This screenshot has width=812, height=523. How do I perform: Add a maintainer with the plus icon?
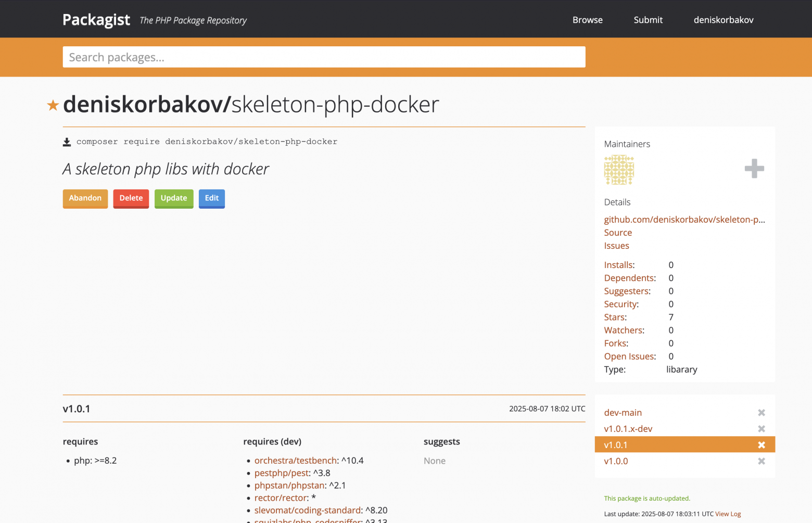pos(754,169)
